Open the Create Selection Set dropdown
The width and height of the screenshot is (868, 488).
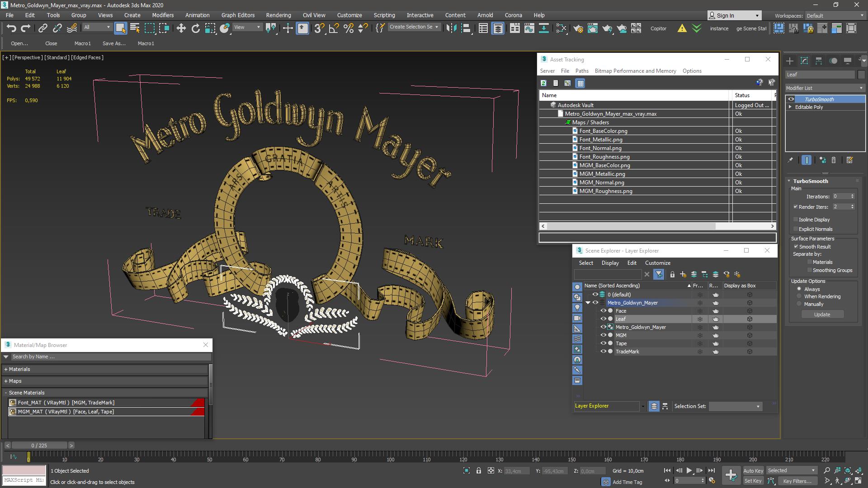[414, 27]
